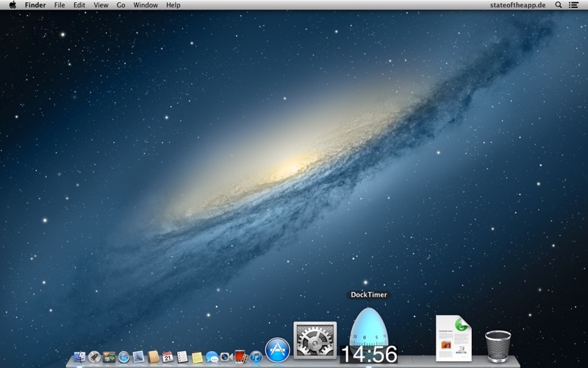
Task: Launch iTunes from the Dock
Action: 256,357
